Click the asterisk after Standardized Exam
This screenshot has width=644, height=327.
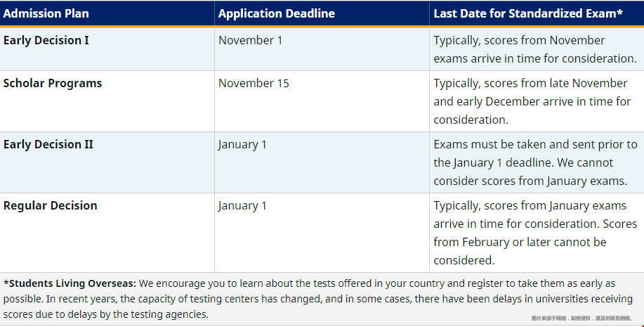pyautogui.click(x=619, y=13)
